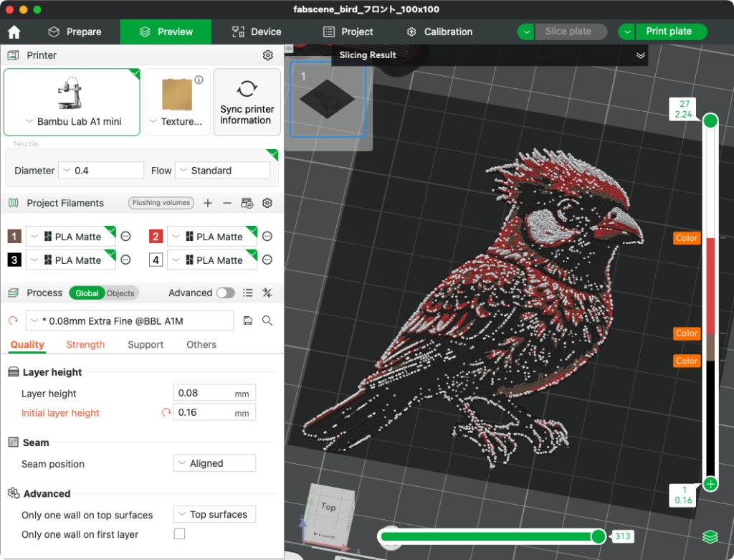This screenshot has height=560, width=734.
Task: Search process settings
Action: [267, 321]
